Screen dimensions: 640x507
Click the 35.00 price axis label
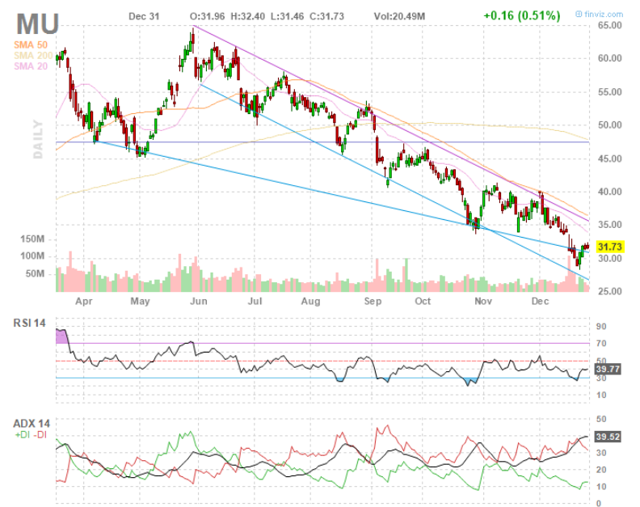610,225
